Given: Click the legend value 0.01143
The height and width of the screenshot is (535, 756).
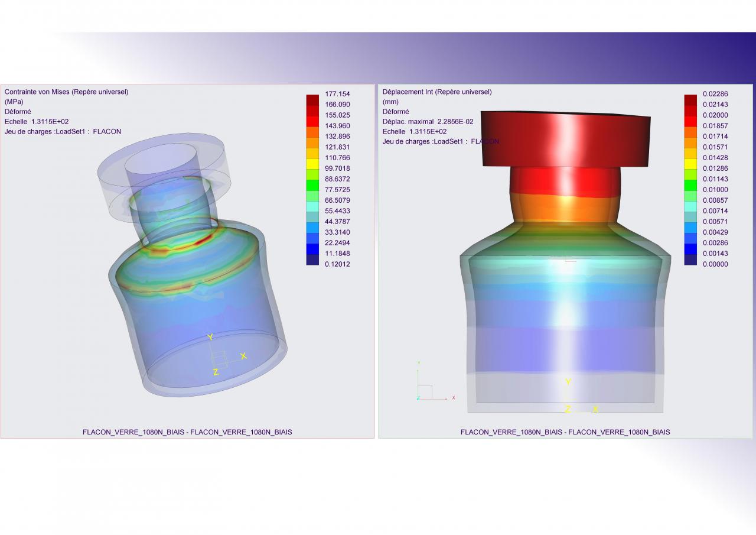Looking at the screenshot, I should pos(715,179).
